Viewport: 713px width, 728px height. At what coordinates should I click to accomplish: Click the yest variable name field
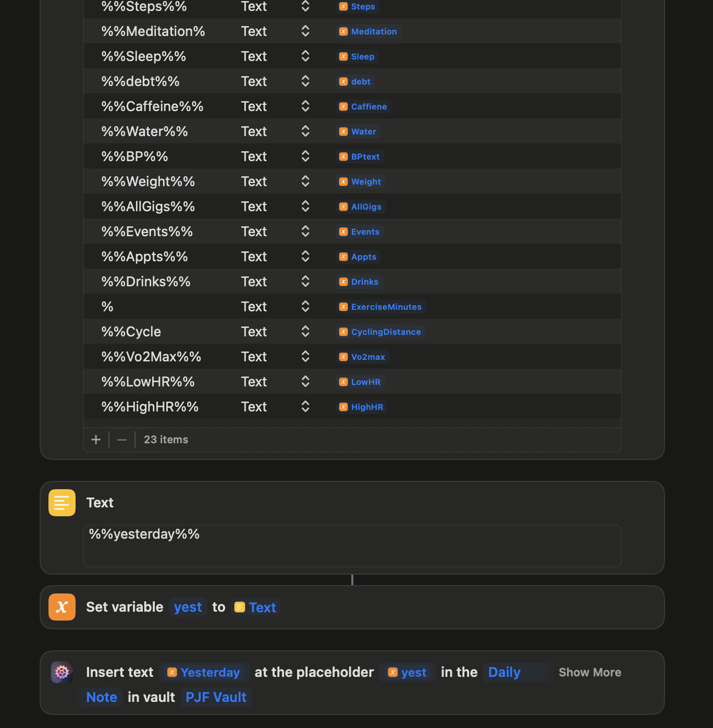[x=188, y=607]
